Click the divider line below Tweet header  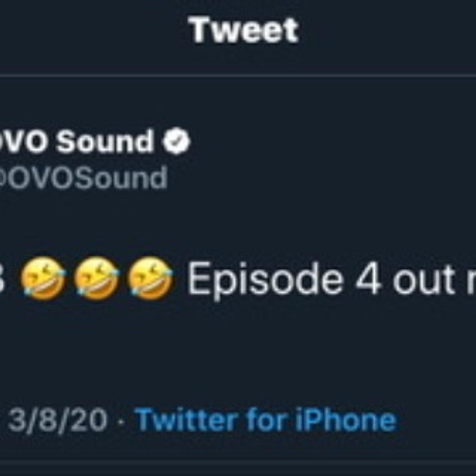coord(238,75)
